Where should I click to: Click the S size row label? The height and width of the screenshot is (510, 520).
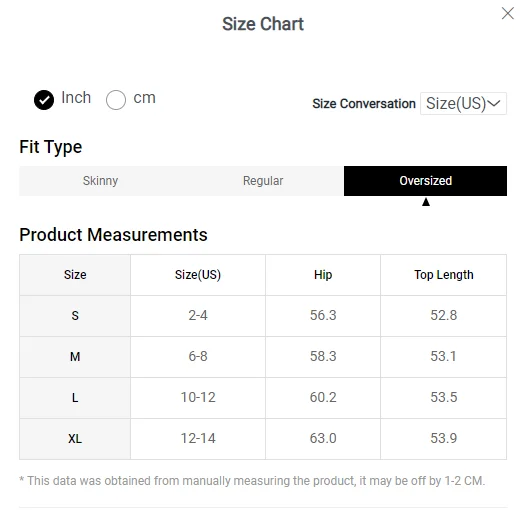coord(75,316)
